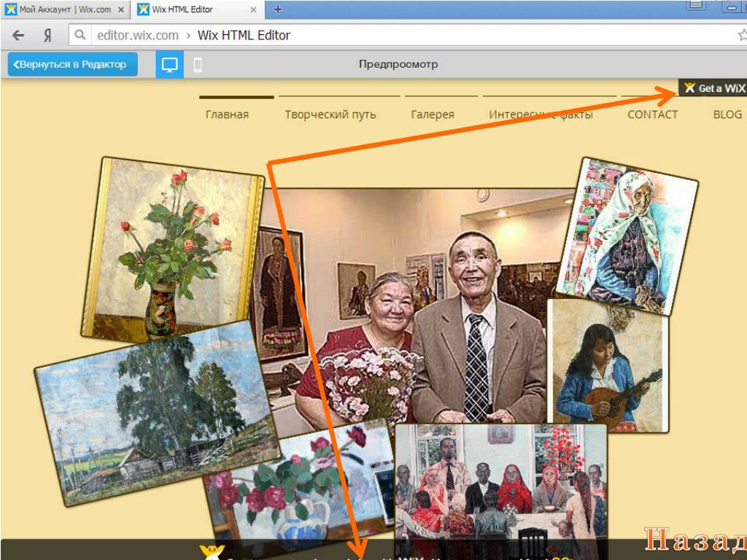Click the 'Get a WiX' banner

point(713,87)
